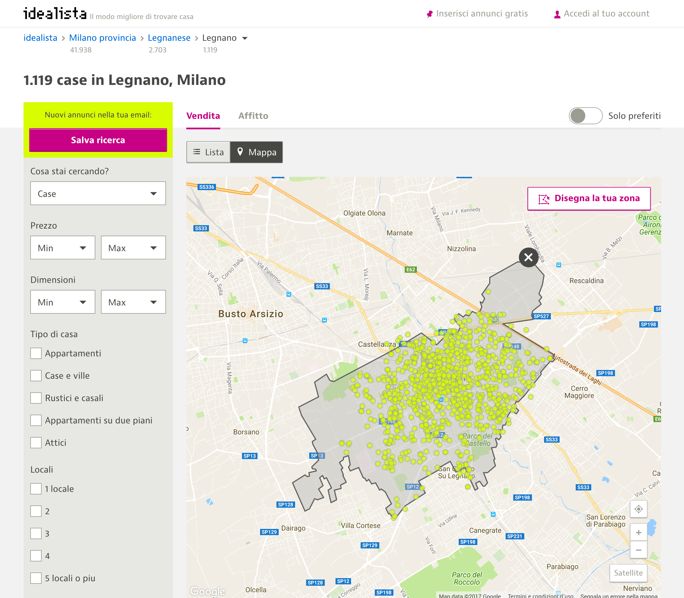Click the map geolocation target icon
684x598 pixels.
(x=639, y=509)
